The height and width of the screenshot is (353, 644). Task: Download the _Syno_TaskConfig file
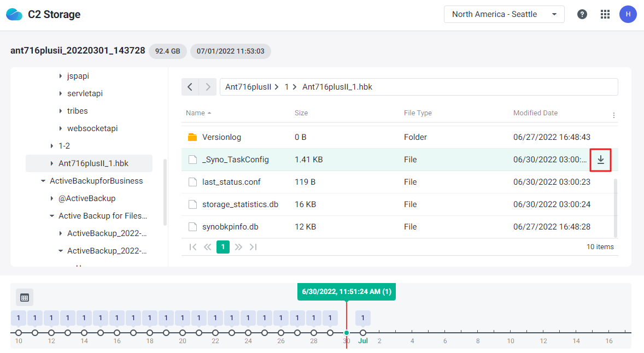click(x=600, y=160)
